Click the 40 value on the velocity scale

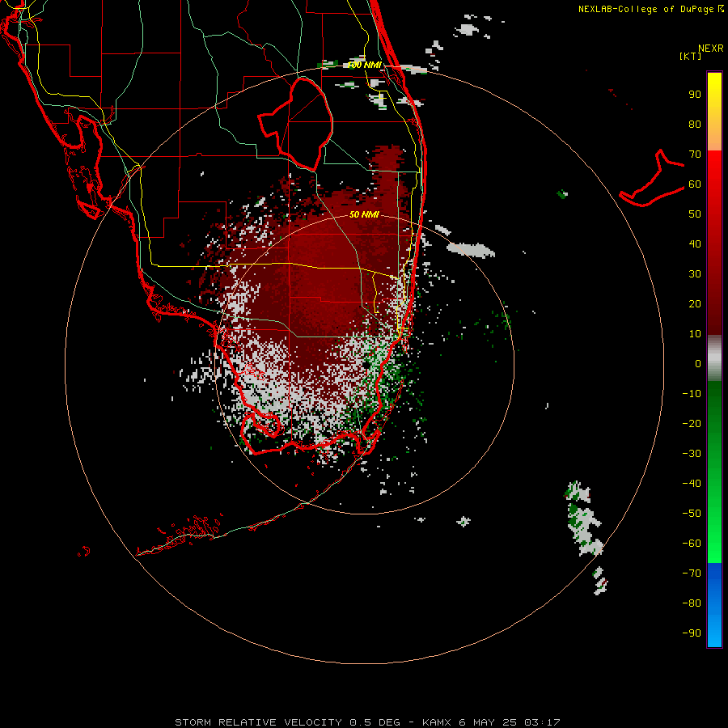click(695, 244)
